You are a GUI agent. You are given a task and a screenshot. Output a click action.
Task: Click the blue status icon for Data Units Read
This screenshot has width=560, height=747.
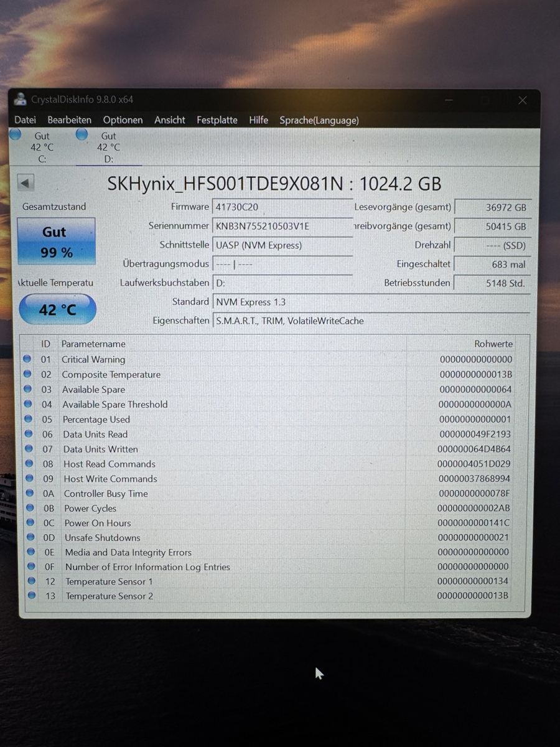(29, 434)
